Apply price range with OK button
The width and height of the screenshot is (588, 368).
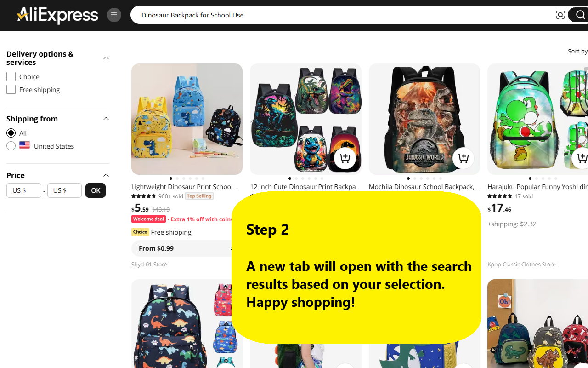[x=96, y=190]
